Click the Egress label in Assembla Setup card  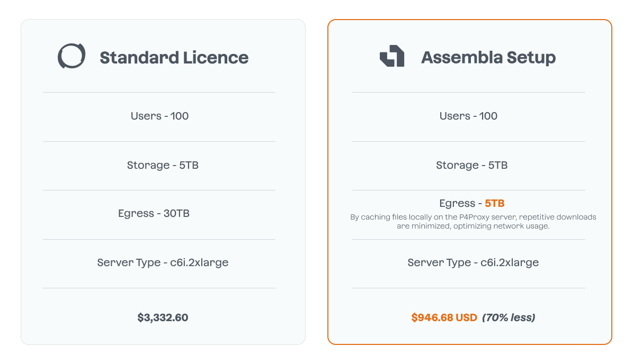pyautogui.click(x=457, y=203)
